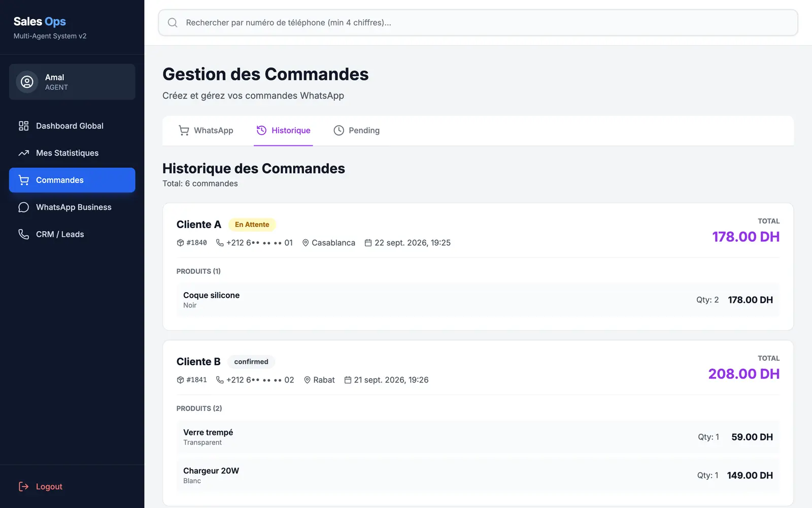Open Dashboard Global in sidebar

click(72, 126)
